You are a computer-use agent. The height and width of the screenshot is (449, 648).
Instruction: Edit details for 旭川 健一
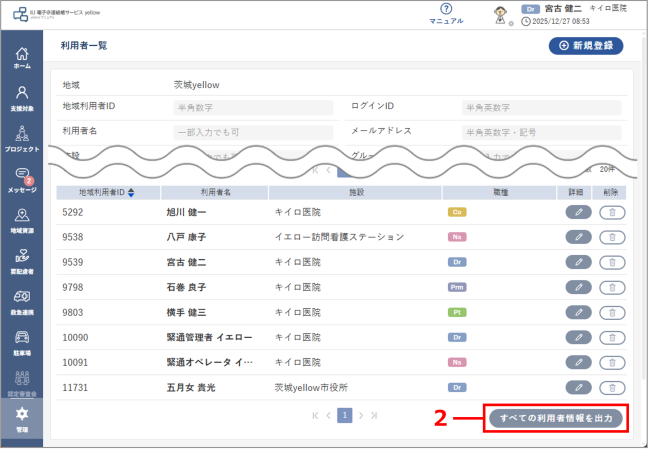click(x=577, y=212)
